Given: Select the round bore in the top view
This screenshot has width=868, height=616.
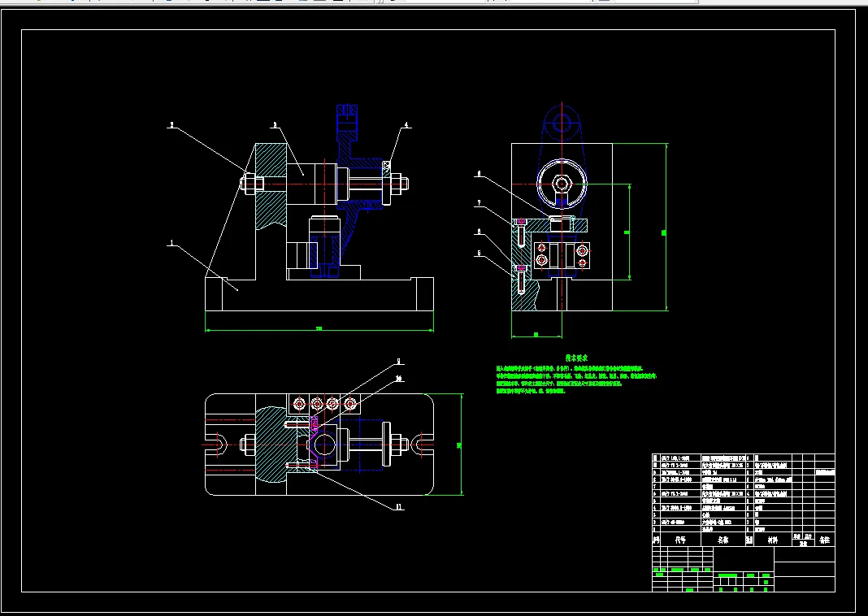Looking at the screenshot, I should point(325,445).
